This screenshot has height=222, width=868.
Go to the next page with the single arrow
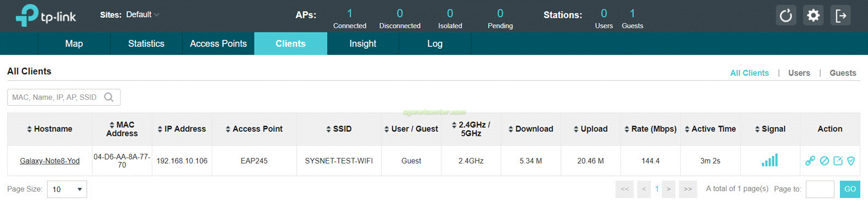[668, 189]
